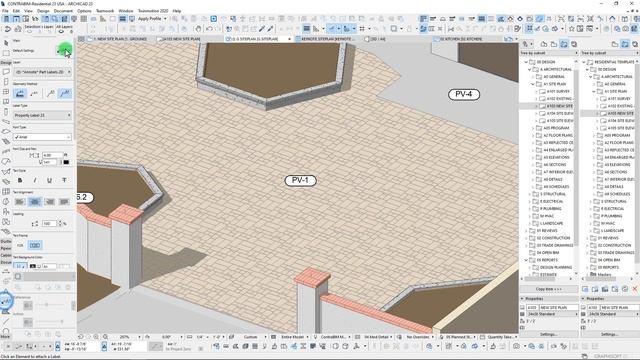Select the Marquee tool in the toolbox

pyautogui.click(x=6, y=53)
